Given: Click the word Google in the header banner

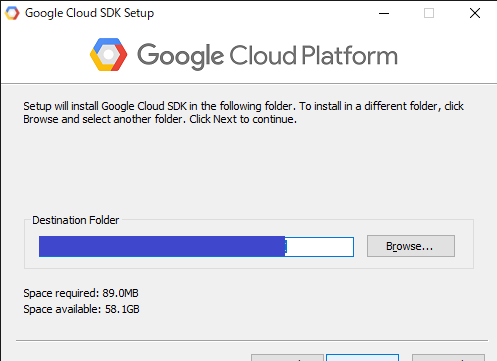Looking at the screenshot, I should [180, 56].
